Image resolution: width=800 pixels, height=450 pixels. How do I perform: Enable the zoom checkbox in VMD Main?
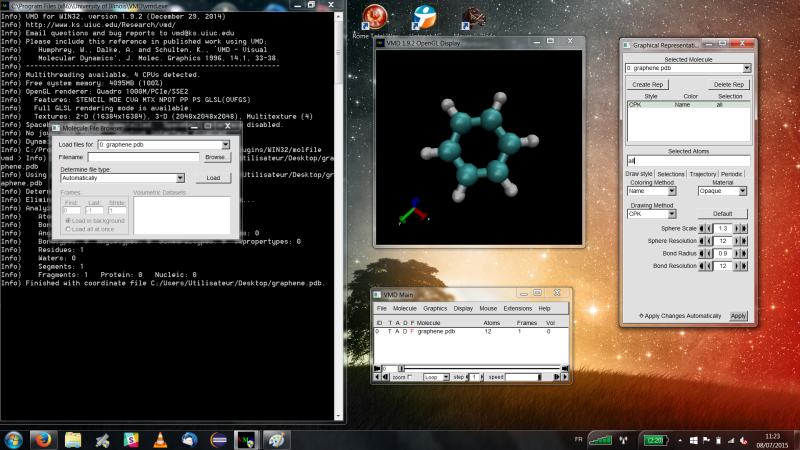click(410, 378)
